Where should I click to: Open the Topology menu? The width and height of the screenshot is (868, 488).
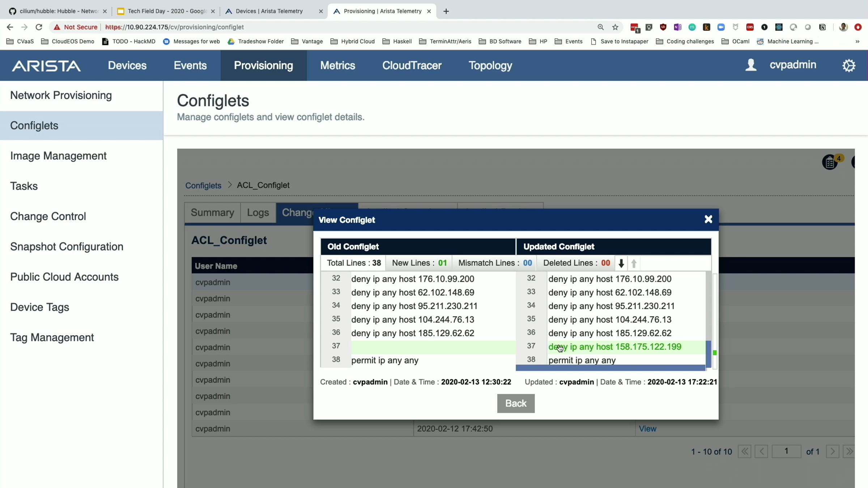coord(490,65)
